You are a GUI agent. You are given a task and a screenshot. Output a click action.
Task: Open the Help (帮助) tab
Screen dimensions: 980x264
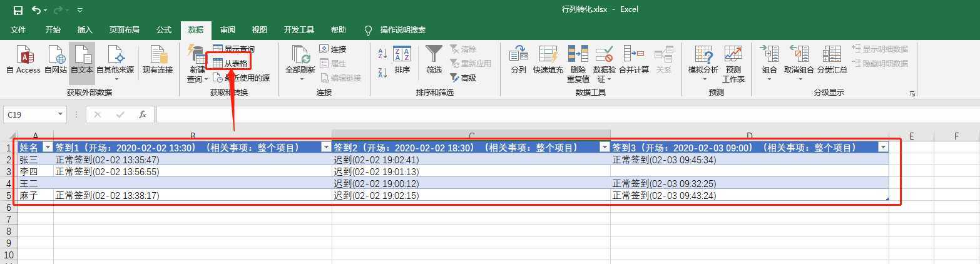point(338,29)
